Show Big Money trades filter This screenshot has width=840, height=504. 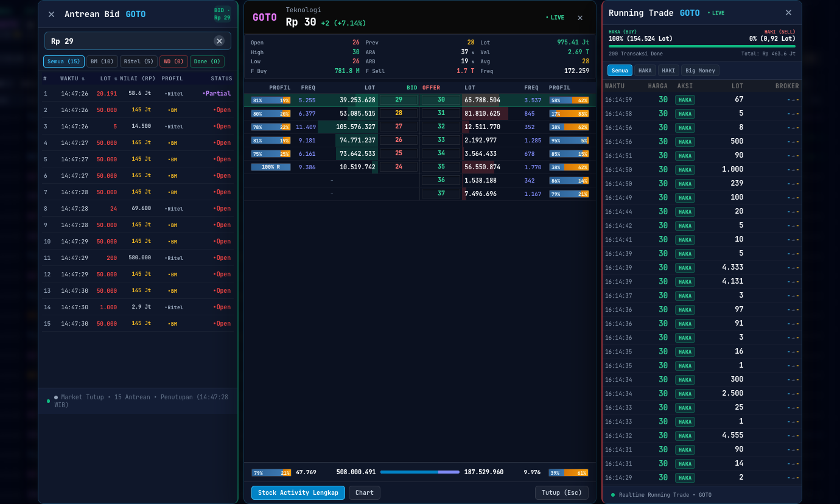click(x=700, y=71)
